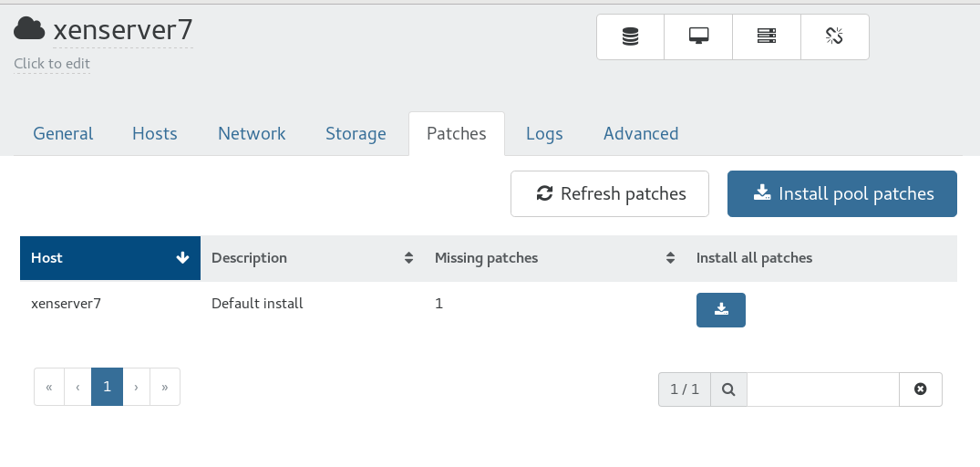The height and width of the screenshot is (467, 980).
Task: Click the disconnect broken-link icon button
Action: 834,36
